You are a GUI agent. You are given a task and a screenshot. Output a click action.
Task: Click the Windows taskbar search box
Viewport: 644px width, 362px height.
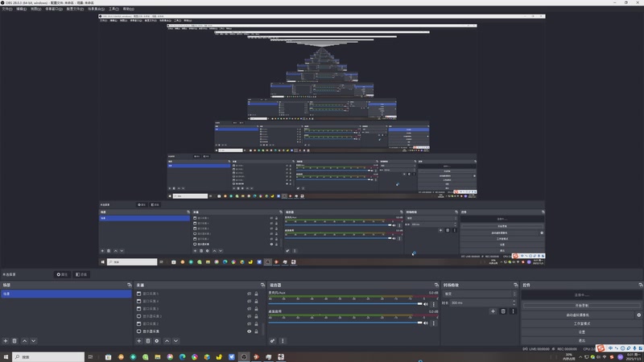[x=48, y=357]
